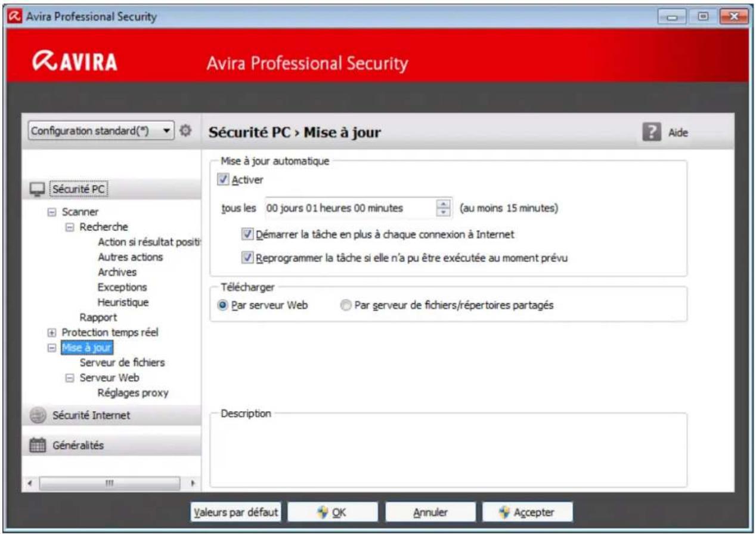Click the monitor icon for Sécurité PC

point(37,189)
